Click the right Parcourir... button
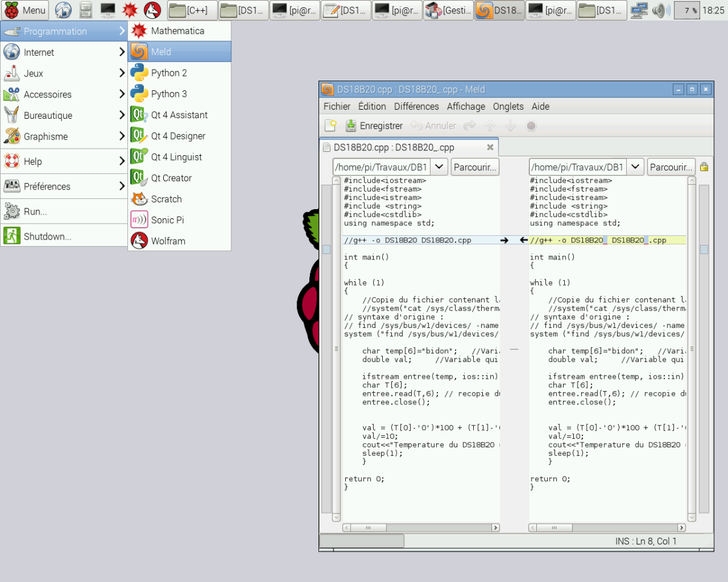Screen dimensions: 728x582 tap(671, 167)
